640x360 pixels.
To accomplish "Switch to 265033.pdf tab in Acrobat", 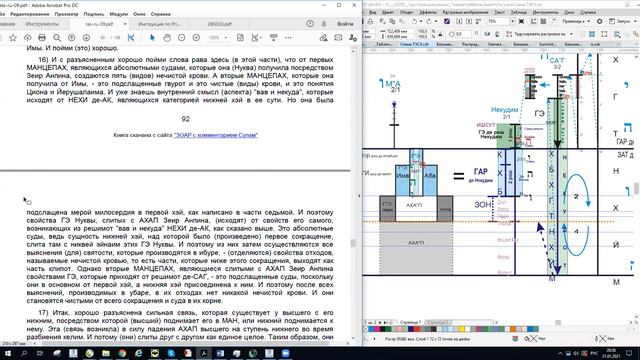I will point(220,24).
